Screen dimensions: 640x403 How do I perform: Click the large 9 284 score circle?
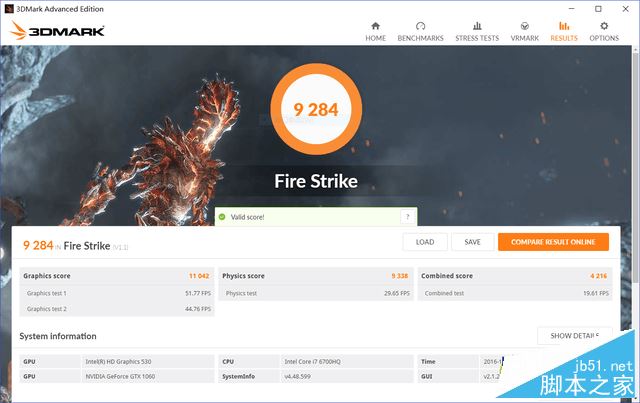pos(316,109)
